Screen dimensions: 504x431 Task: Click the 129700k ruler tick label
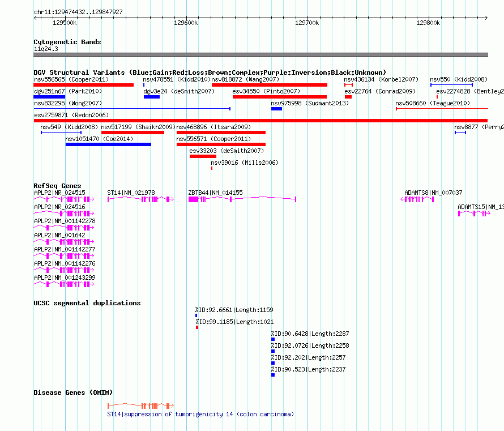pyautogui.click(x=307, y=23)
